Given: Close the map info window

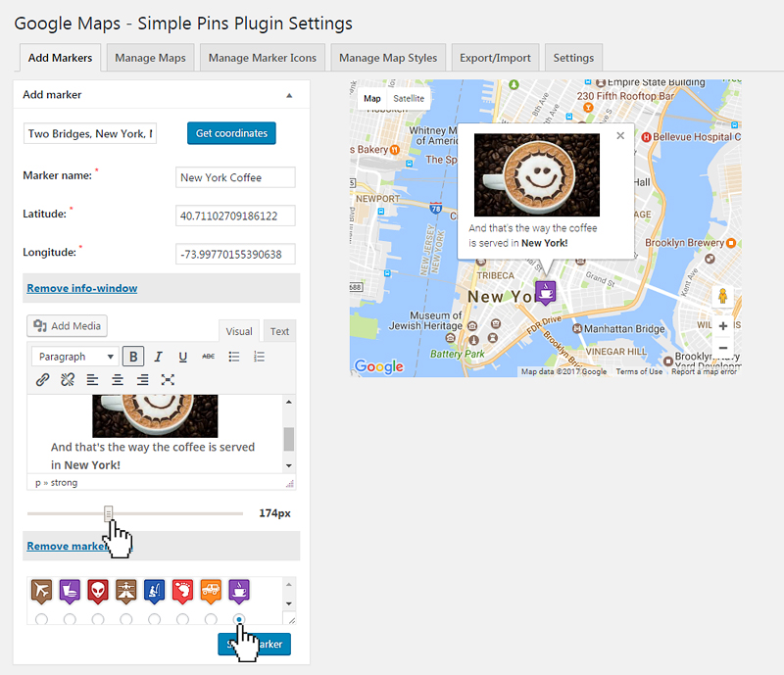Looking at the screenshot, I should [x=620, y=135].
